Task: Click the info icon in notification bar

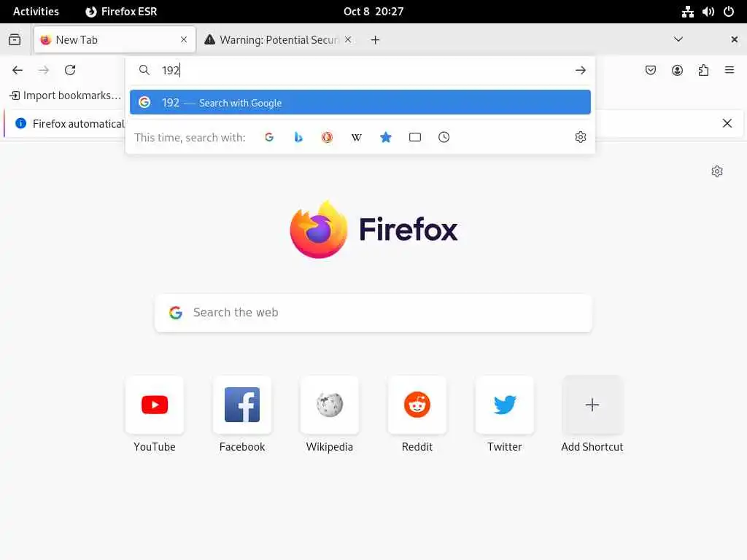Action: [21, 123]
